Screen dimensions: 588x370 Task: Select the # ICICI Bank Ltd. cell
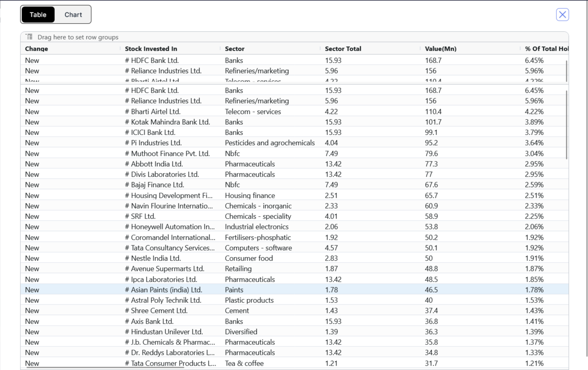[170, 132]
